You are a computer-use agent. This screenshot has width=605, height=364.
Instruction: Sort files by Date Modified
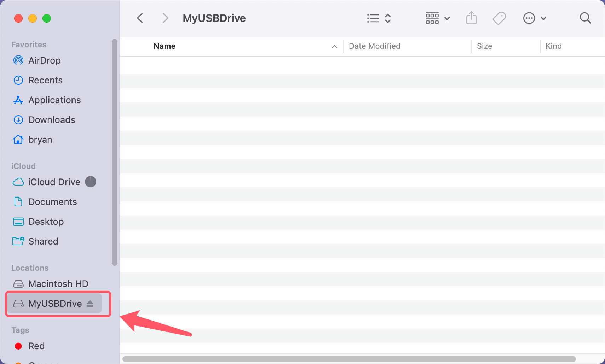click(374, 46)
